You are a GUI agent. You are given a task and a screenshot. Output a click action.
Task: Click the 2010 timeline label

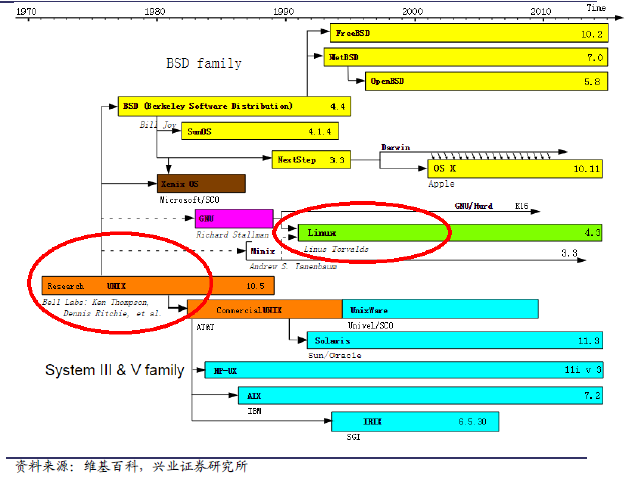click(541, 11)
